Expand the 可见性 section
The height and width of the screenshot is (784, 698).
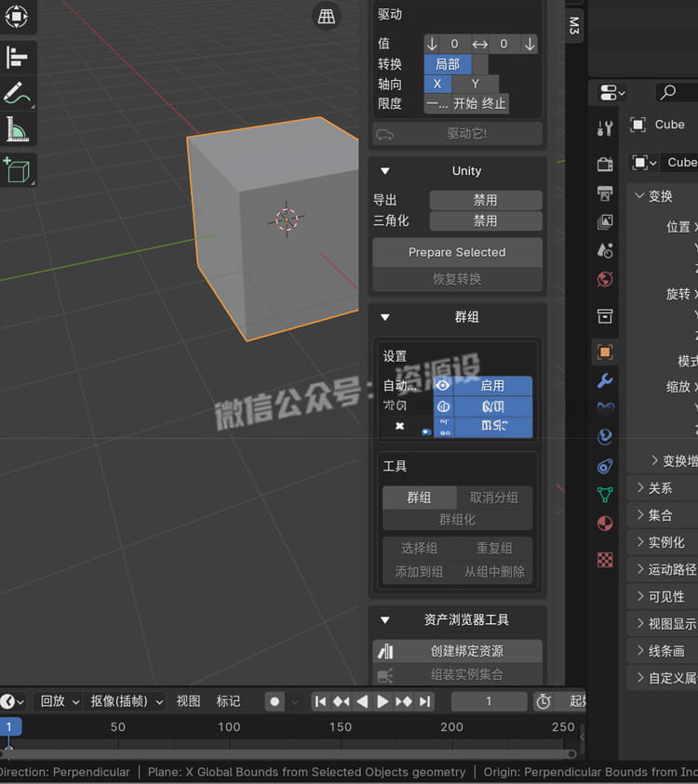pyautogui.click(x=640, y=595)
